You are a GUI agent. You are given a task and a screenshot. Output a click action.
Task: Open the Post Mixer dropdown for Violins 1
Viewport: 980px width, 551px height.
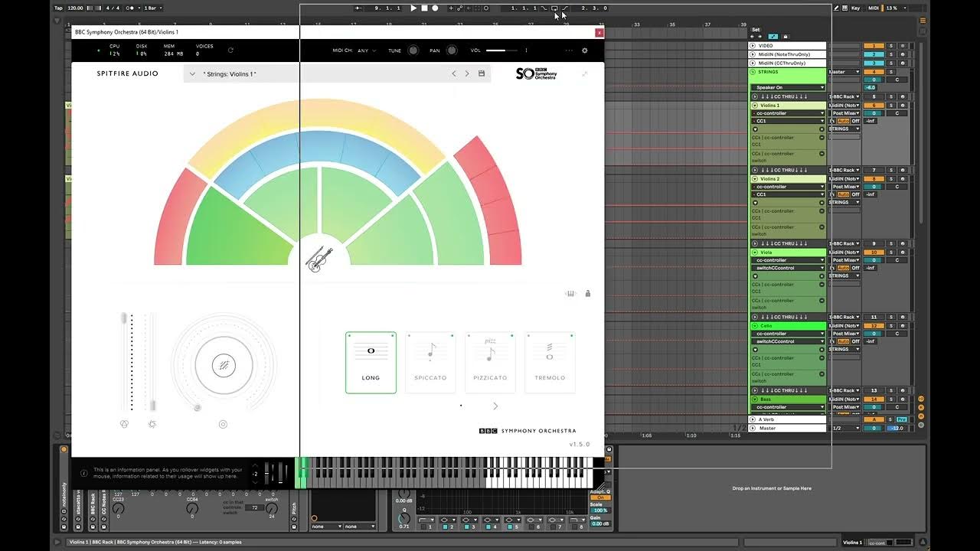tap(844, 113)
